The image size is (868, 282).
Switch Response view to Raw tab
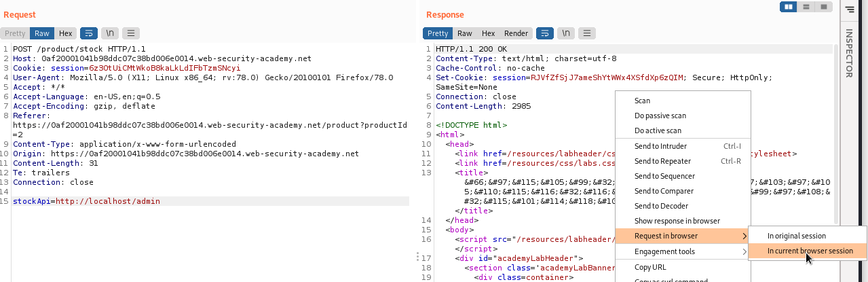pos(465,33)
